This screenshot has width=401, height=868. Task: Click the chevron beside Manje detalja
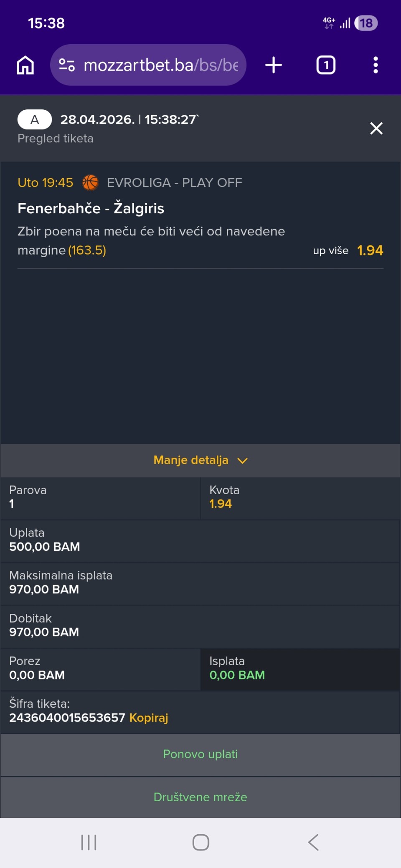(x=243, y=461)
